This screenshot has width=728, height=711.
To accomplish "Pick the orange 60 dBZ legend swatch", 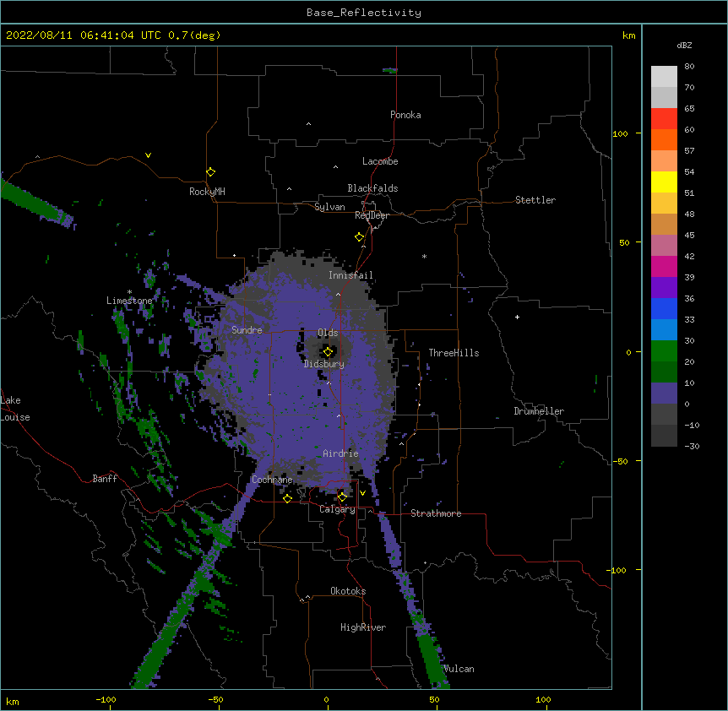I will tap(664, 139).
